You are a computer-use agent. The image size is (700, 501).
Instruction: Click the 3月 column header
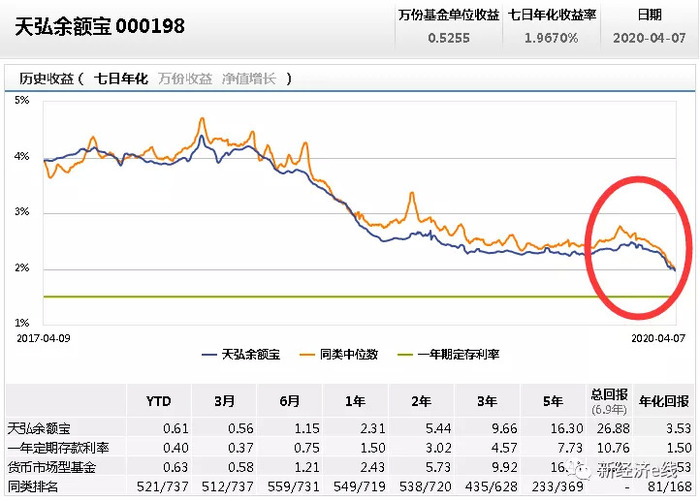click(x=224, y=401)
